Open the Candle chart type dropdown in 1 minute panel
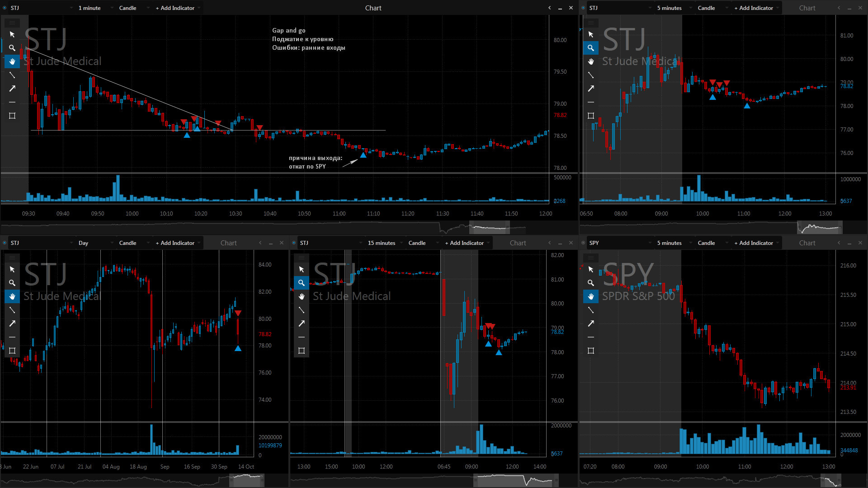Screen dimensions: 868x488 [134, 8]
